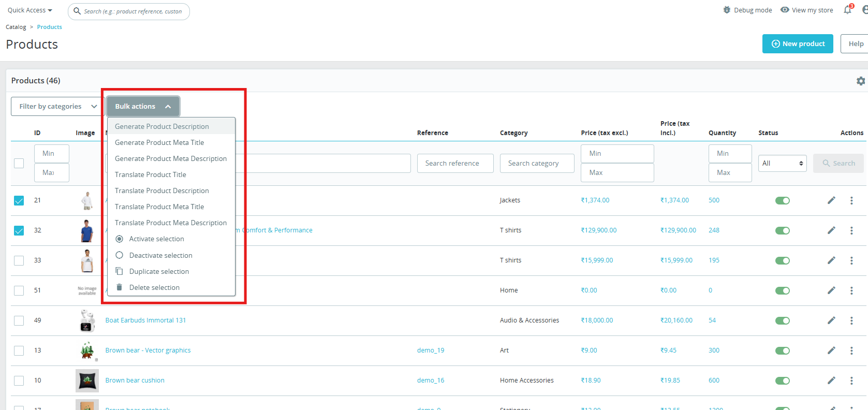The image size is (868, 410).
Task: Click the debug mode bug icon
Action: pos(727,10)
